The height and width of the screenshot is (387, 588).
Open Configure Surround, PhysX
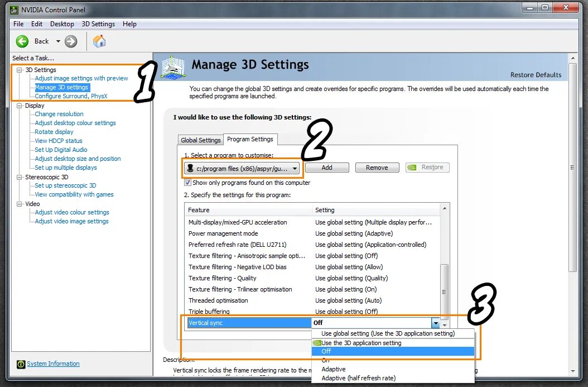point(71,96)
